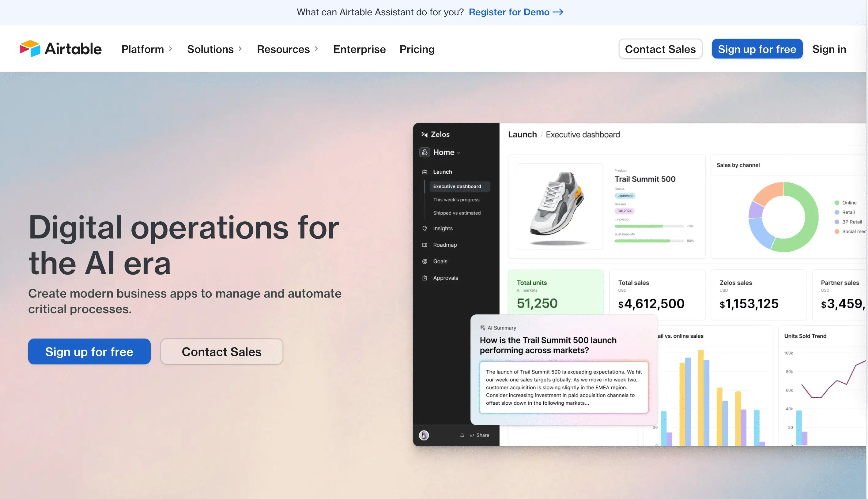868x499 pixels.
Task: Click the hero Sign up for free button
Action: click(x=89, y=352)
